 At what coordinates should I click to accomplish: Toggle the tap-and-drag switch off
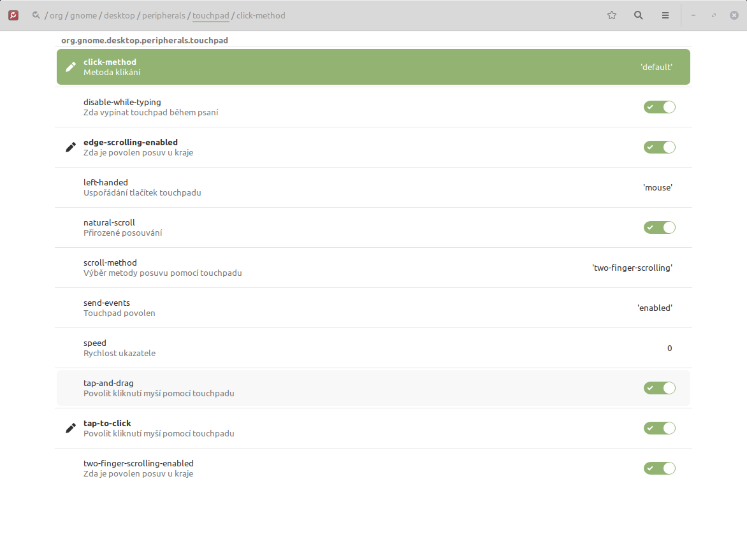659,388
